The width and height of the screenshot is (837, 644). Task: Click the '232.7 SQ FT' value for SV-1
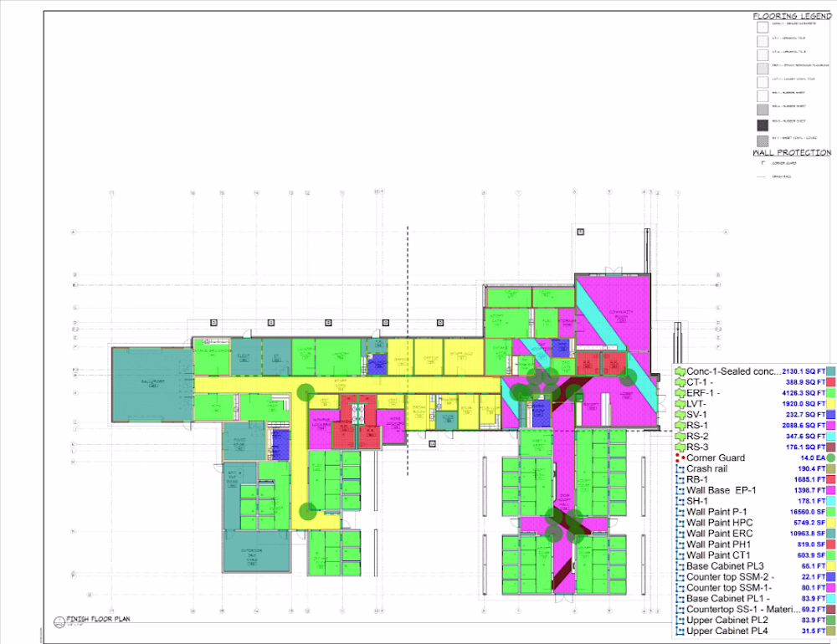(x=805, y=415)
